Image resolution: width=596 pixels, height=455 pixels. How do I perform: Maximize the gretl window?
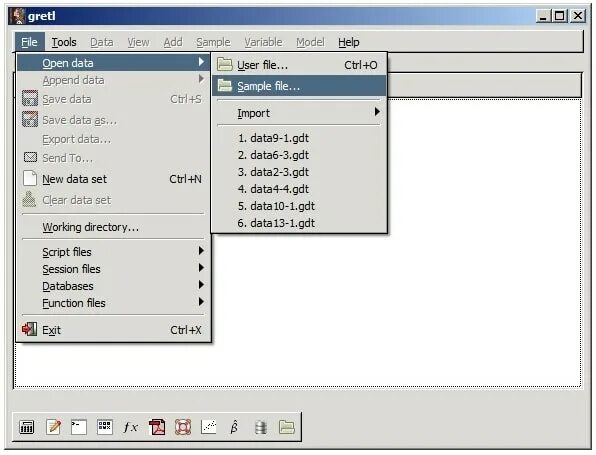click(560, 16)
